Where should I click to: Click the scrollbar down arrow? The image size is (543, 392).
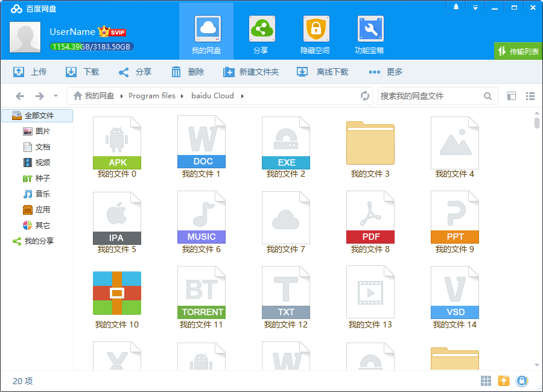coord(537,365)
